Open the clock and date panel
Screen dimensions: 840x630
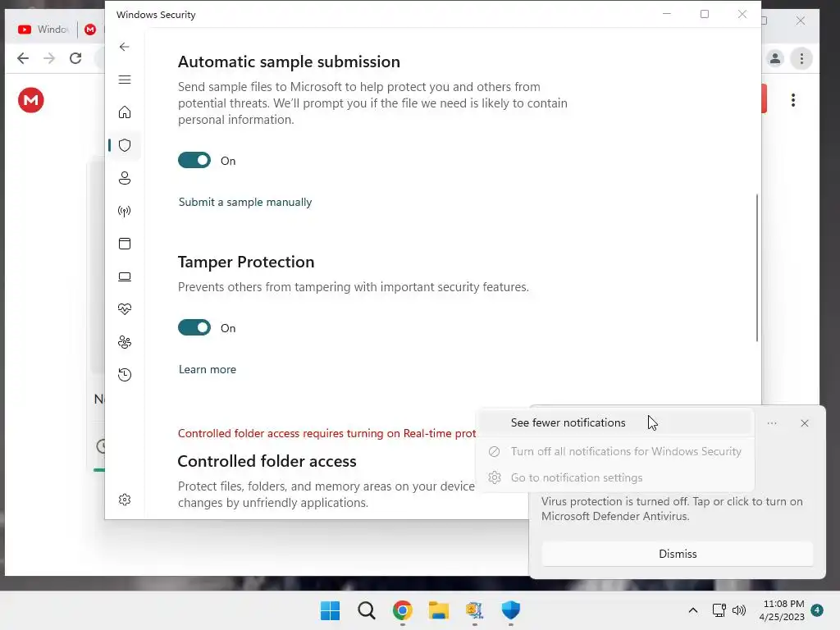782,610
